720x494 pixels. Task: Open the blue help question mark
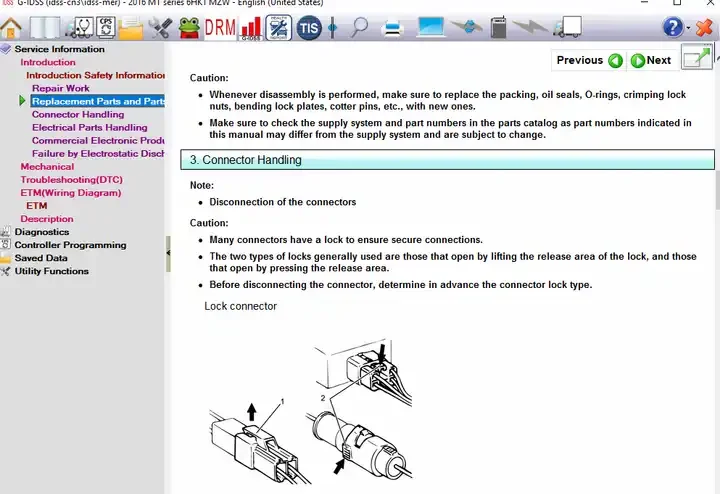pos(673,28)
